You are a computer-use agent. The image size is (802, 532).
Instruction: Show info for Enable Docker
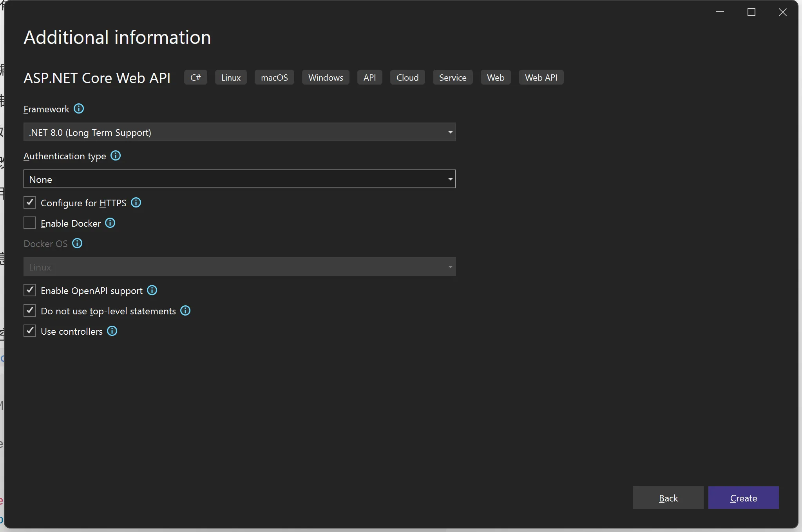pos(110,223)
